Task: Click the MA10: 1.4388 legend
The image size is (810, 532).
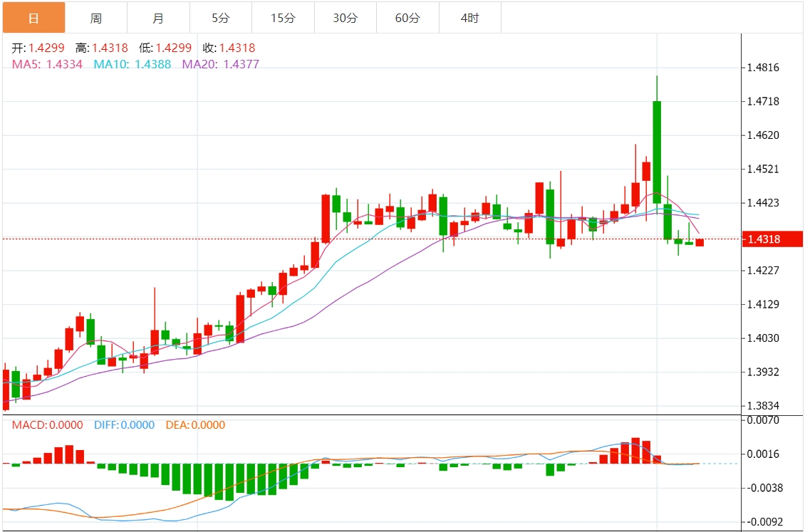Action: [x=133, y=65]
